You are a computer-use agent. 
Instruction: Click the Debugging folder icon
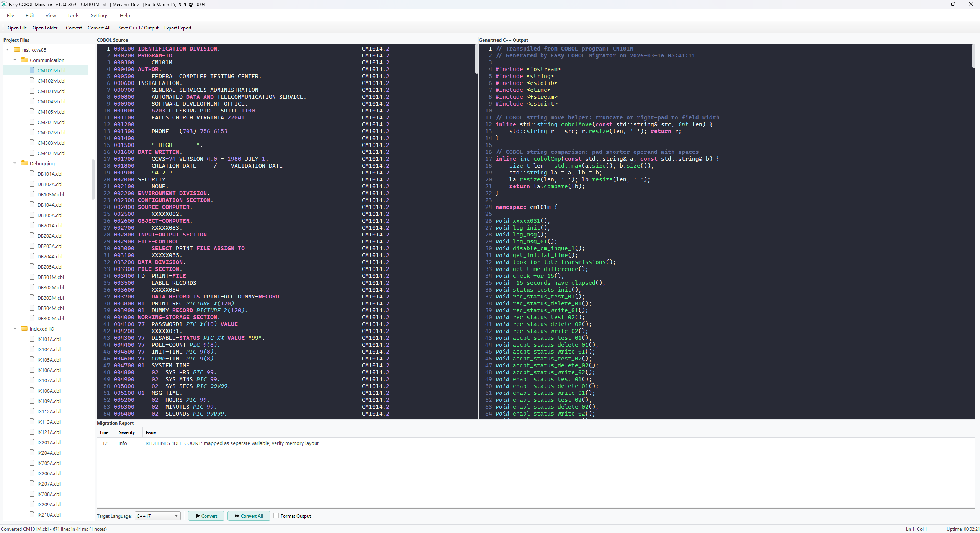[x=25, y=163]
